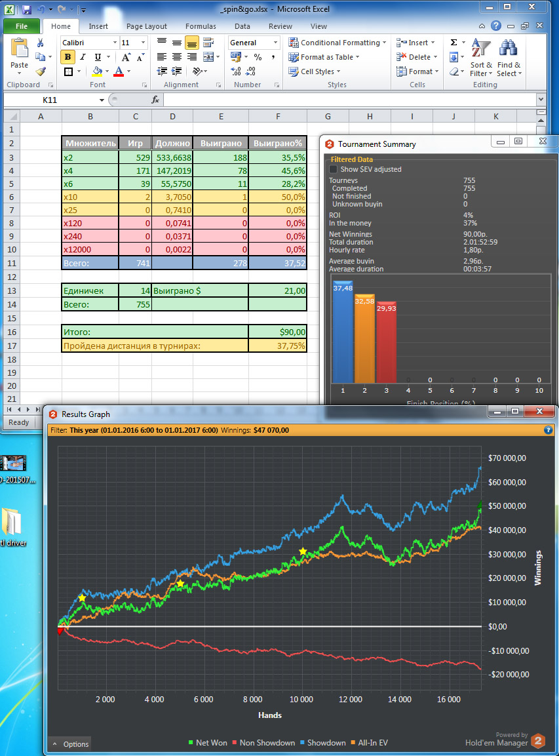Screen dimensions: 559x756
Task: Toggle Bold formatting in the Font group
Action: (67, 57)
